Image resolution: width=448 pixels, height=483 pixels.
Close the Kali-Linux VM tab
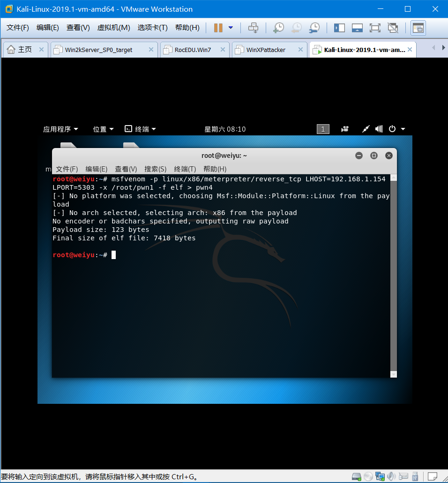(410, 50)
